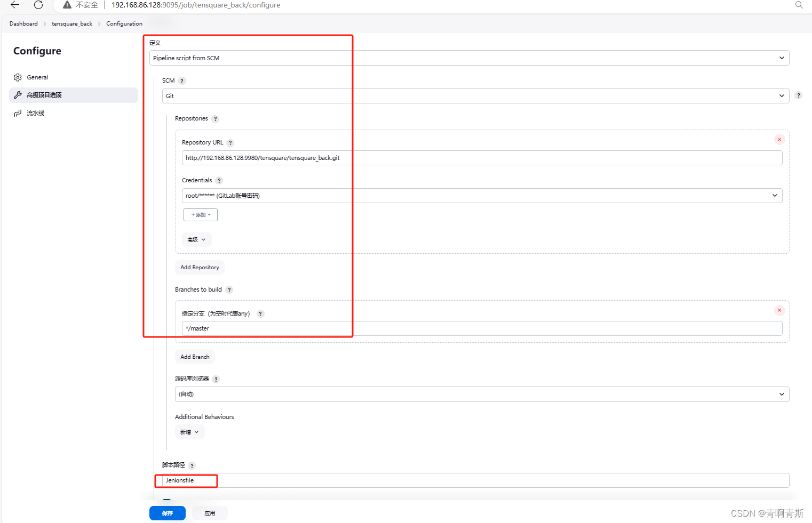Screen dimensions: 812x523
Task: Click the Add Repository button
Action: pyautogui.click(x=200, y=267)
